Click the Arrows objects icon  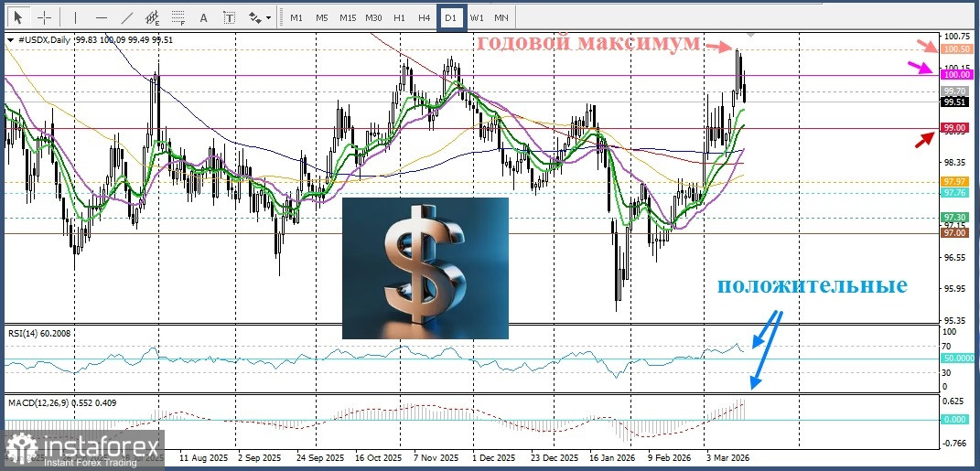tap(255, 17)
